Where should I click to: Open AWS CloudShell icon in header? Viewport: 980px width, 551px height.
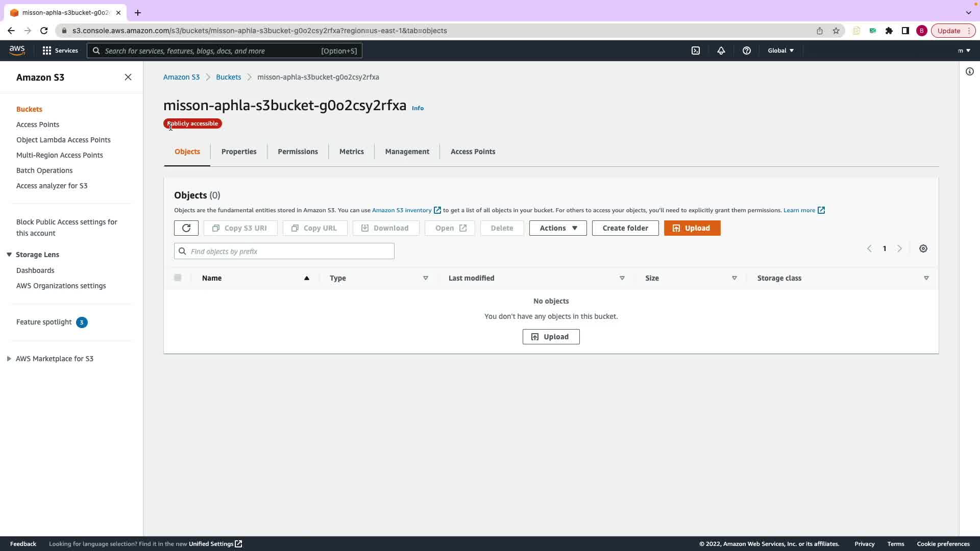tap(696, 51)
